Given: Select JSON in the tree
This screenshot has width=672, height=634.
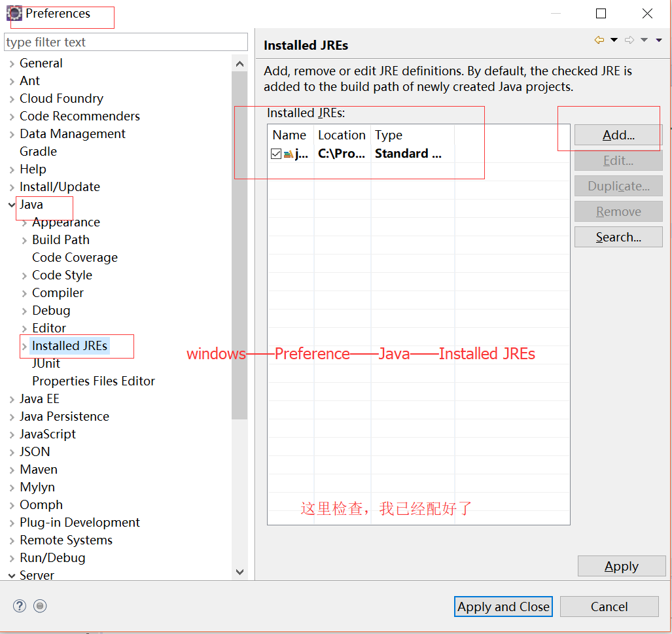Looking at the screenshot, I should point(35,451).
